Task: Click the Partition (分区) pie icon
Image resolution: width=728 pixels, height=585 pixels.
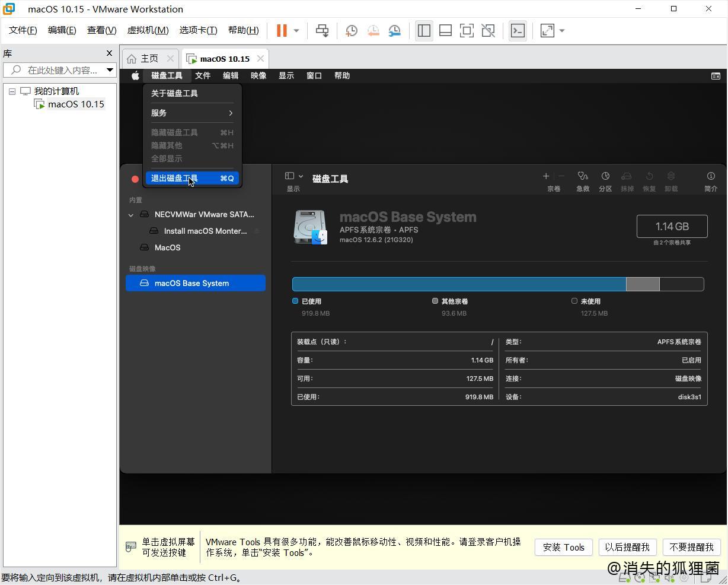Action: (605, 176)
